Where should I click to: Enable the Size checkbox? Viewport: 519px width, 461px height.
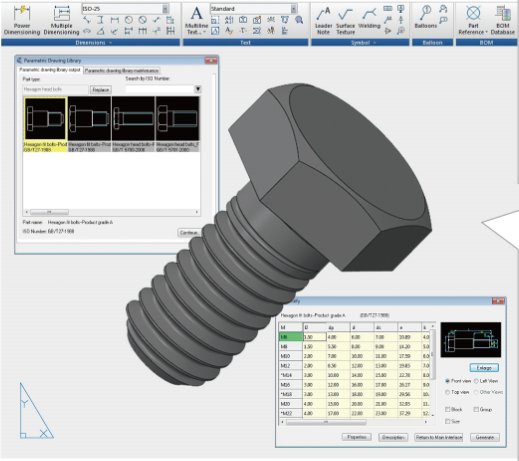pos(448,422)
